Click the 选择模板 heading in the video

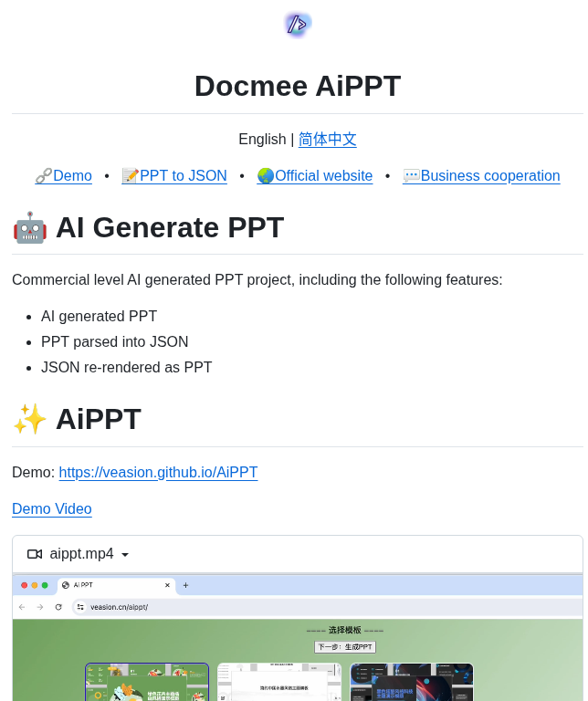coord(345,630)
